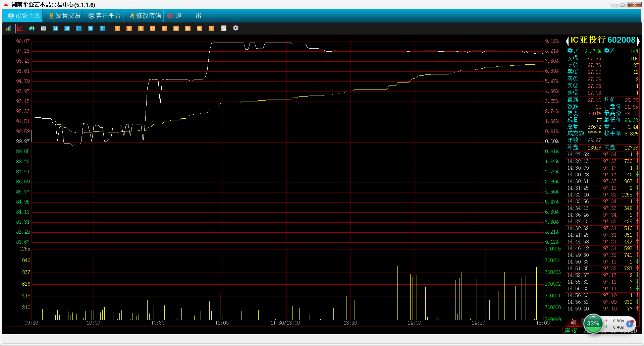The width and height of the screenshot is (644, 346).
Task: Select the orange Y period icon
Action: (211, 28)
